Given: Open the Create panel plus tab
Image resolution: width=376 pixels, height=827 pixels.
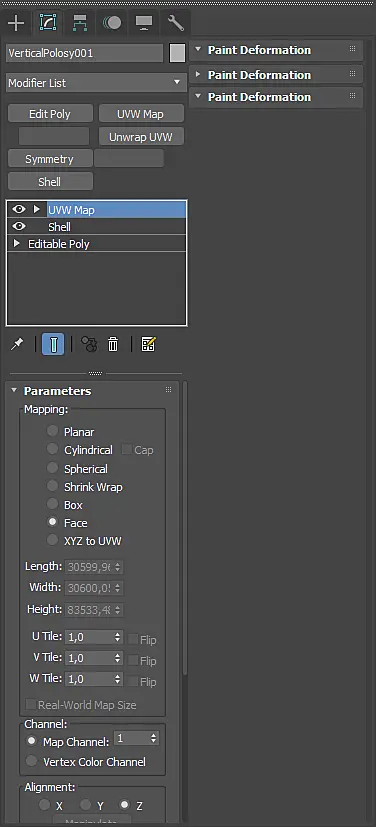Looking at the screenshot, I should (x=16, y=23).
